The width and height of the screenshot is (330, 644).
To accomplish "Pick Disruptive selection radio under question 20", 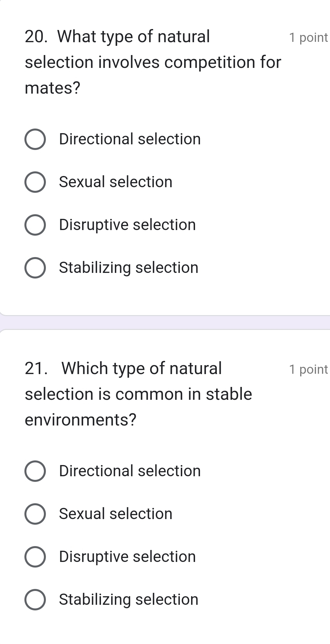I will point(35,225).
